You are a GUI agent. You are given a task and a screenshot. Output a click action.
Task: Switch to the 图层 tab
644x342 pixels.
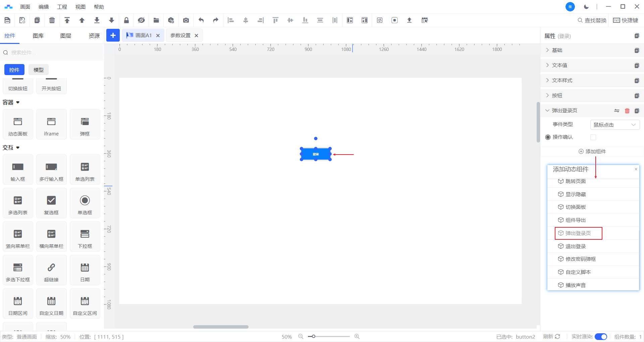pos(66,36)
